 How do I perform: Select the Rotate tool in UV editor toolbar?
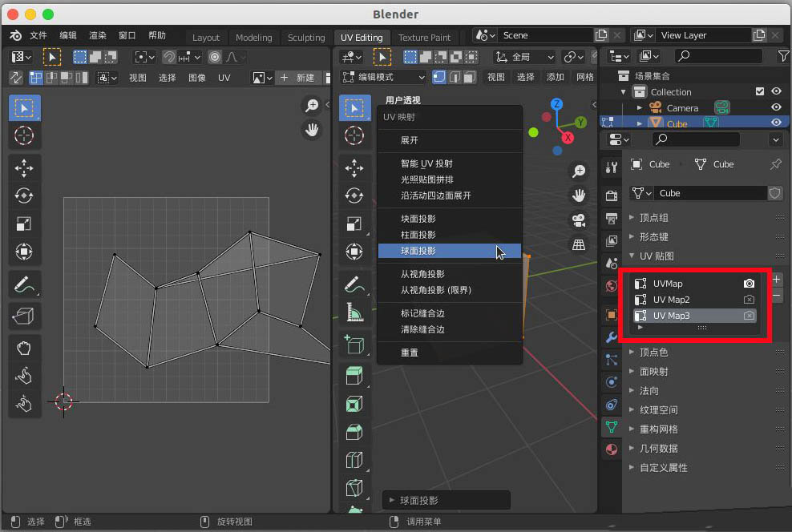[24, 195]
